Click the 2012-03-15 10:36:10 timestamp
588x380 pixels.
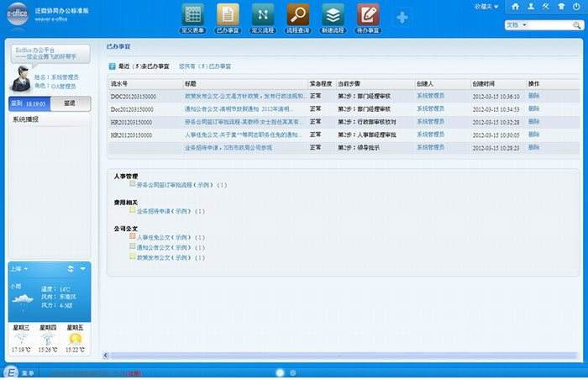point(496,97)
